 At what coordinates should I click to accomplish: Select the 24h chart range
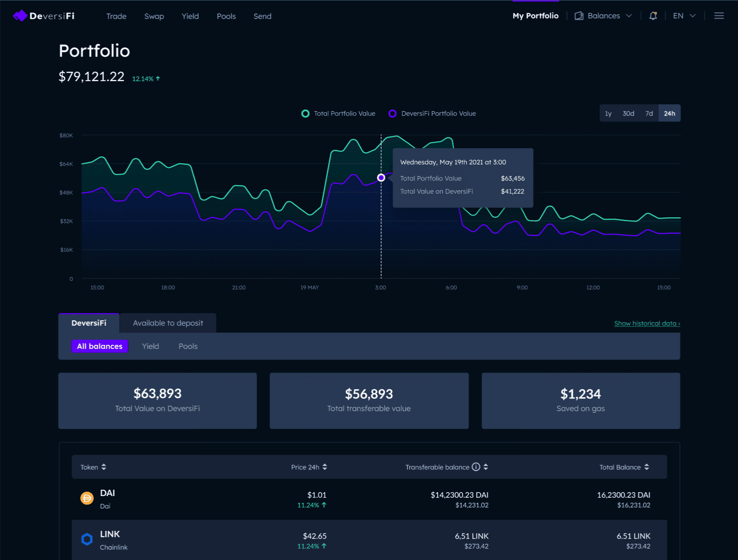669,113
